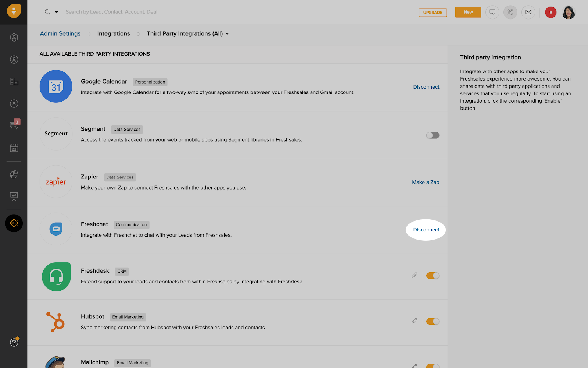The width and height of the screenshot is (588, 368).
Task: Open the Leads section in sidebar
Action: [x=14, y=38]
